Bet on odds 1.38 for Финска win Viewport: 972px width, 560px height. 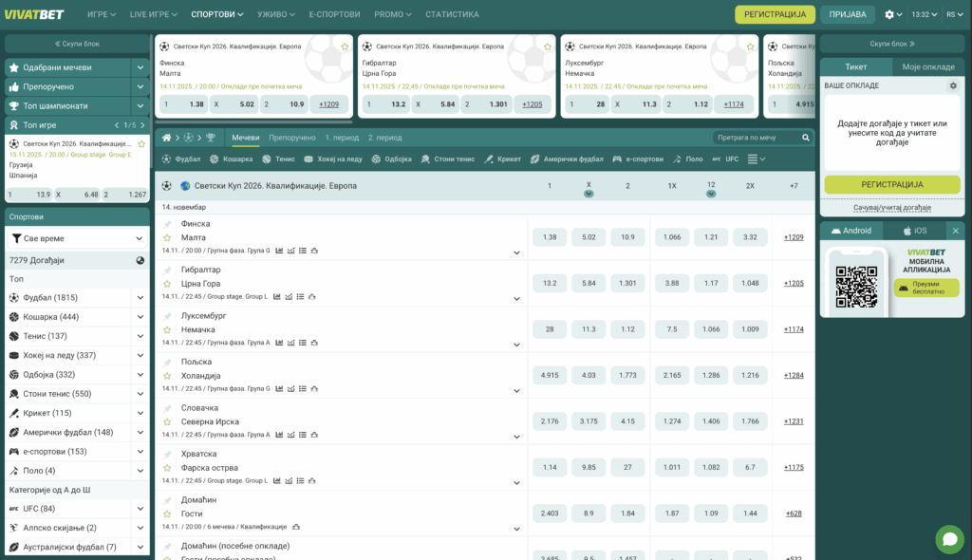point(550,237)
